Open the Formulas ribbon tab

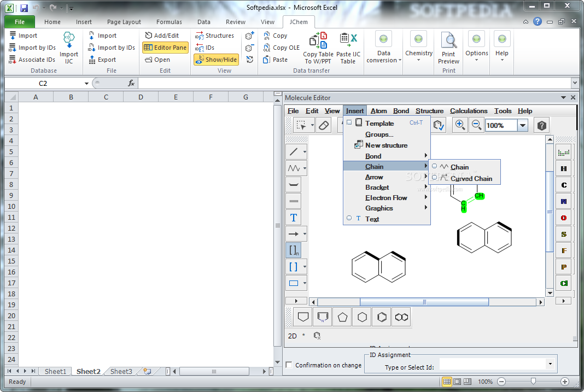click(169, 22)
